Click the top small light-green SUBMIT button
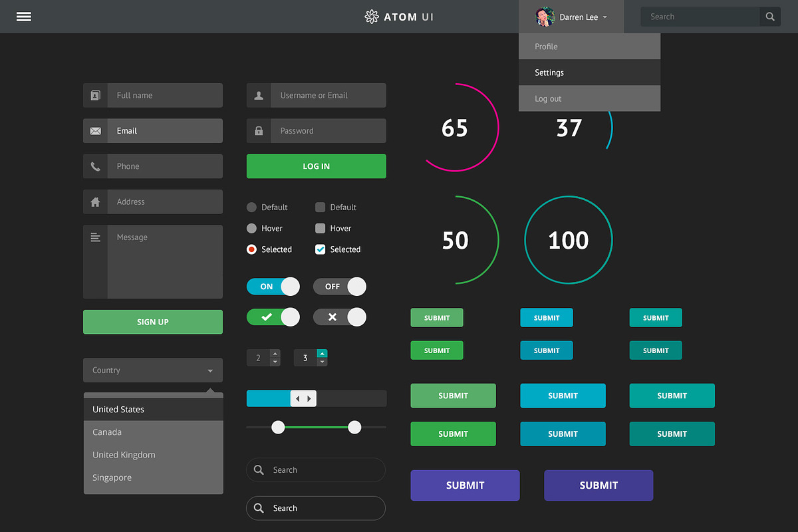The width and height of the screenshot is (798, 532). point(437,318)
